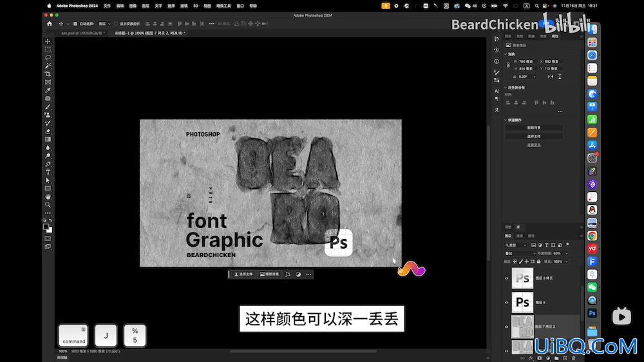Hide the 图层 3 拷贝 layer

pos(506,278)
